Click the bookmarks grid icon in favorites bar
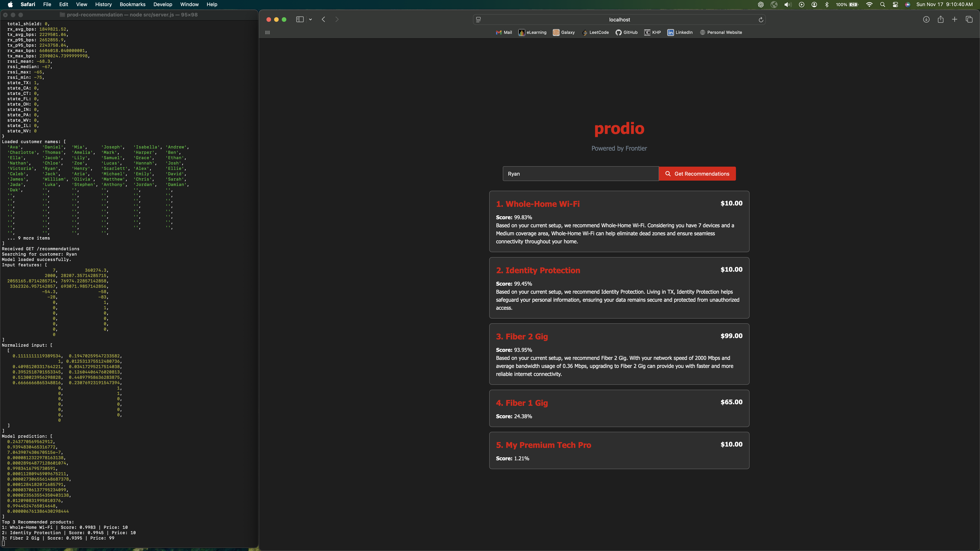Image resolution: width=980 pixels, height=551 pixels. [267, 32]
